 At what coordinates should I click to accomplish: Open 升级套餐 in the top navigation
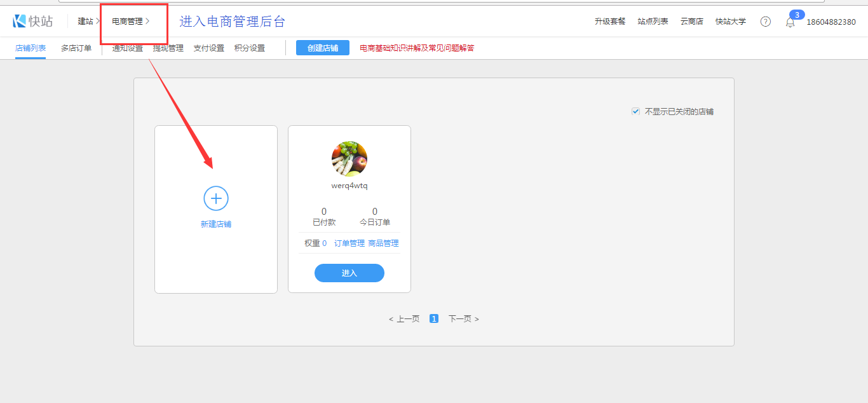(x=610, y=22)
